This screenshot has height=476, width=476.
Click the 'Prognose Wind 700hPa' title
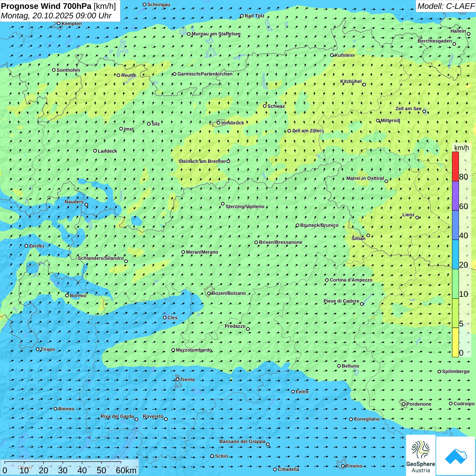pos(46,6)
